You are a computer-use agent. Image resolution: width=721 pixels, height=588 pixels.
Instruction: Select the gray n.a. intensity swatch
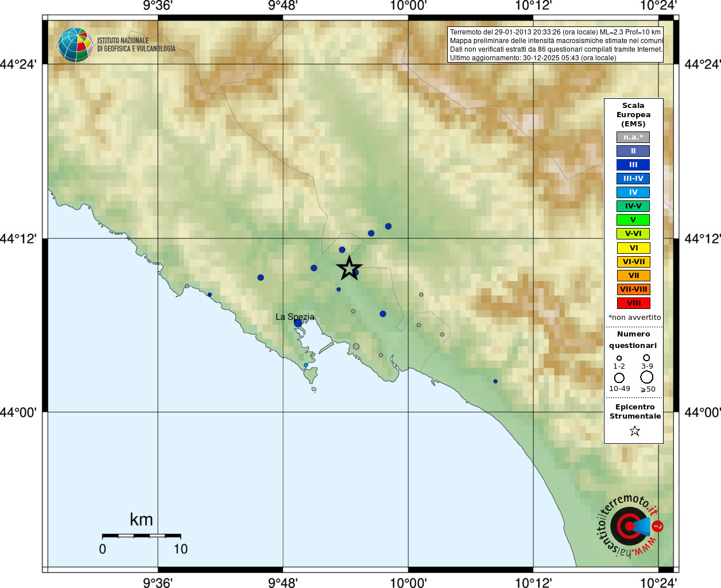pos(633,137)
